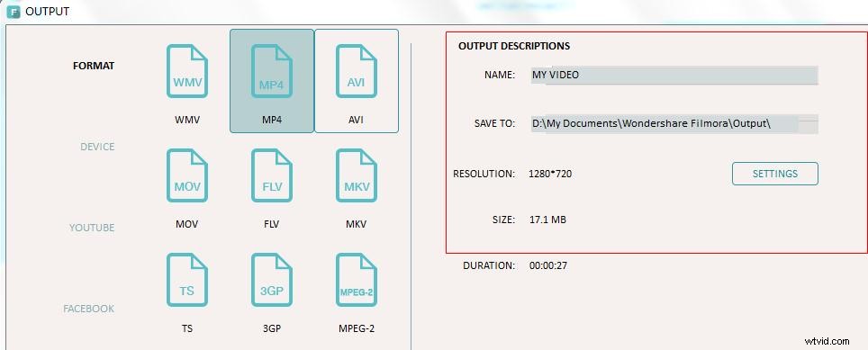Viewport: 868px width, 350px height.
Task: Choose the MP4 output format
Action: pyautogui.click(x=272, y=81)
